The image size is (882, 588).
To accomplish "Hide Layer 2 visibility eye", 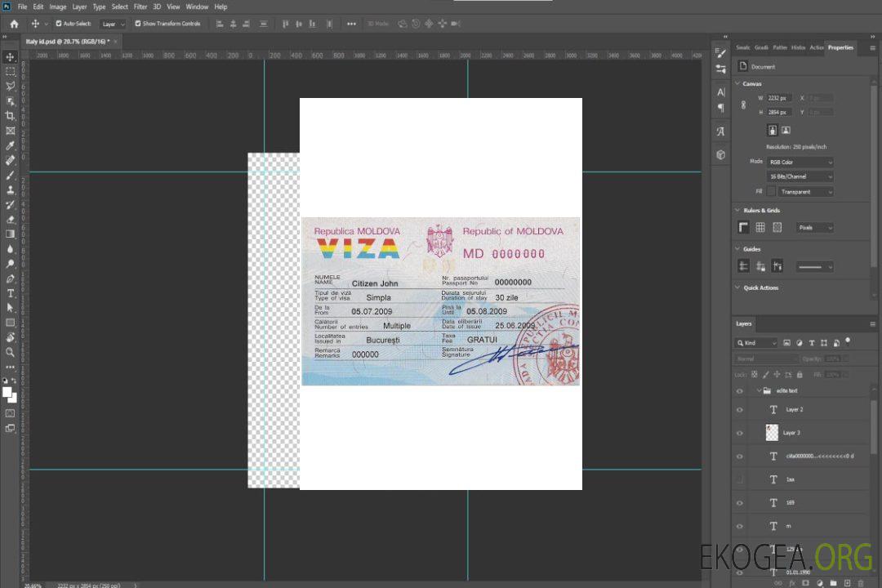I will (x=740, y=410).
